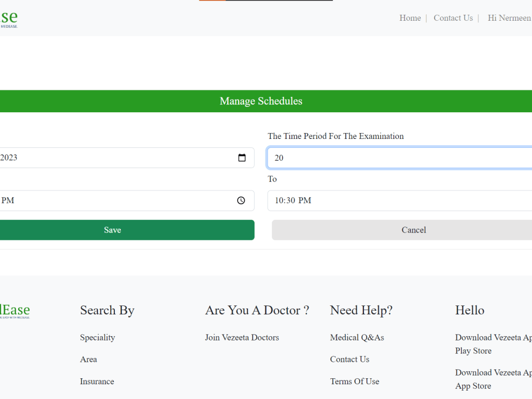The image size is (532, 399).
Task: Go to the Home page link
Action: point(410,18)
